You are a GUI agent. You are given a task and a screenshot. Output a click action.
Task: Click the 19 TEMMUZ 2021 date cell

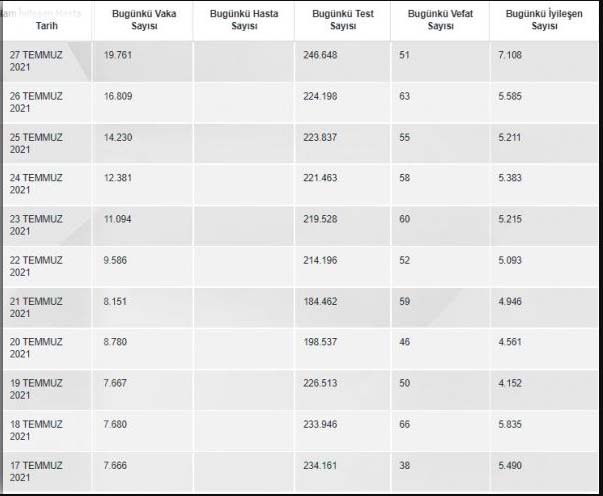36,389
